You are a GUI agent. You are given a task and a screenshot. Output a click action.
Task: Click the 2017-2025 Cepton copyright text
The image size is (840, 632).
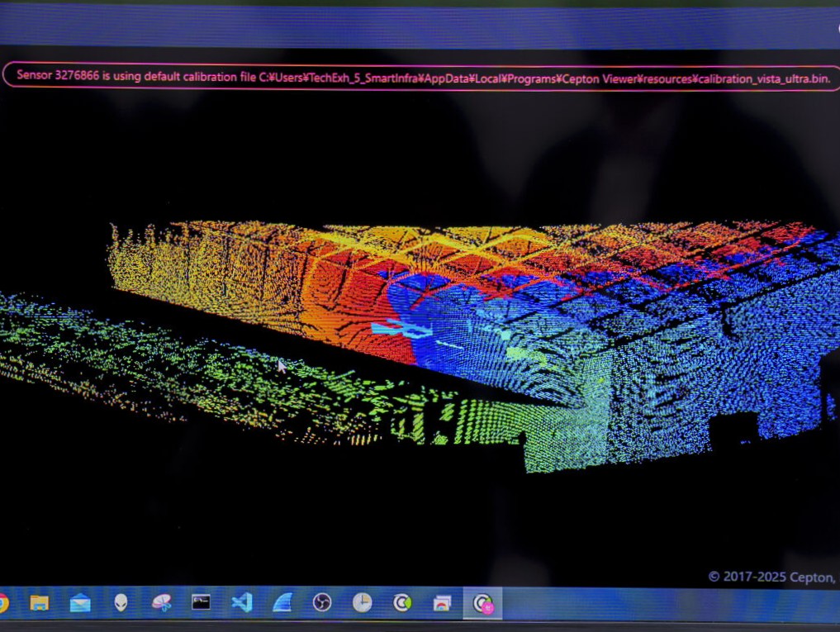coord(772,577)
